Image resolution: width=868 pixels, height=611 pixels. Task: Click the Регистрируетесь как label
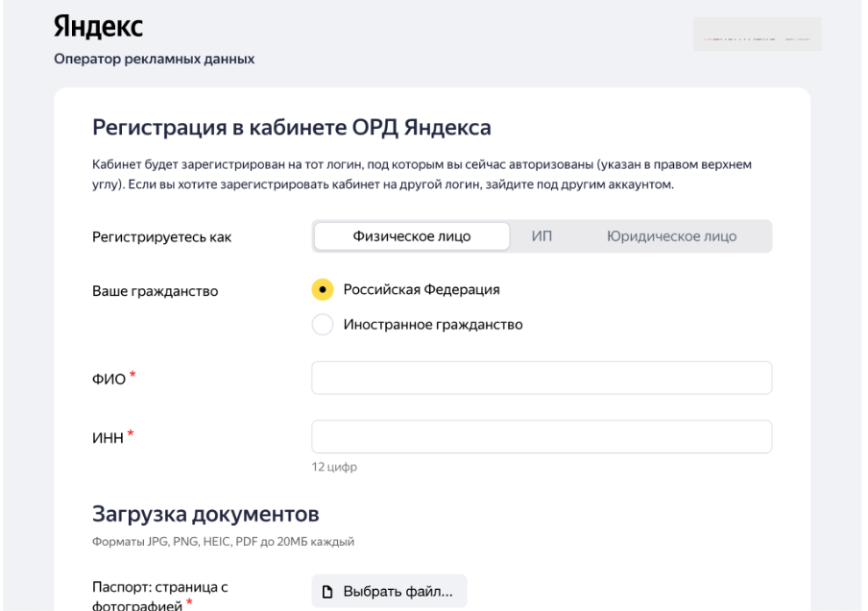tap(161, 237)
